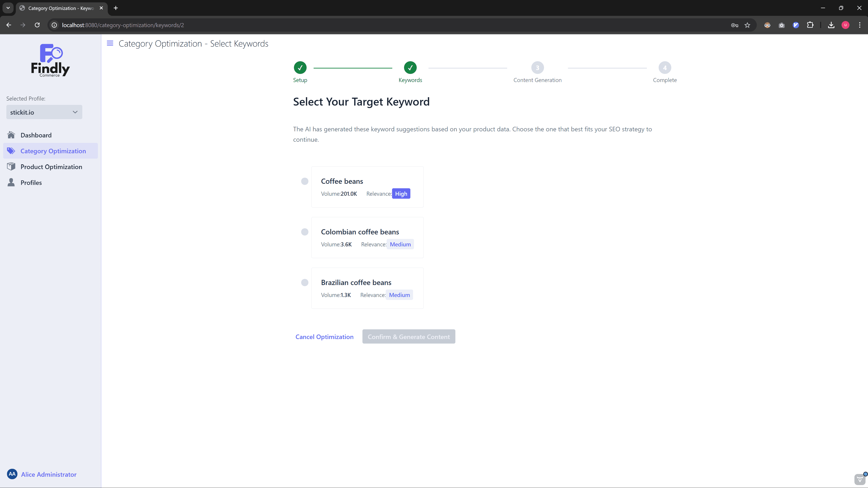Click the Dashboard home icon
This screenshot has height=488, width=868.
pyautogui.click(x=11, y=135)
